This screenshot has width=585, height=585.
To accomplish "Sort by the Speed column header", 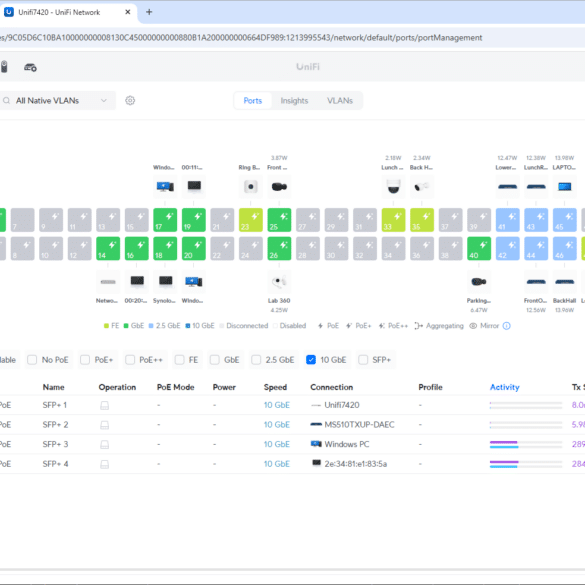I will (275, 387).
